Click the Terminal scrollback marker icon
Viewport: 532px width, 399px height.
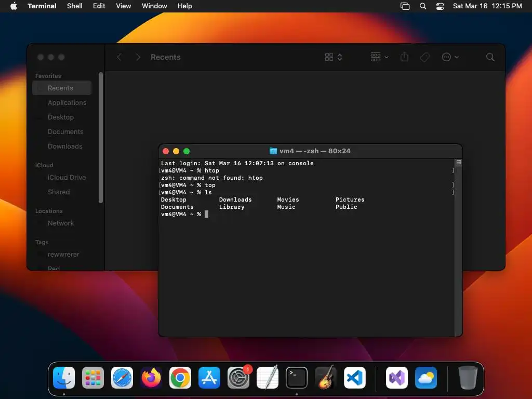458,163
